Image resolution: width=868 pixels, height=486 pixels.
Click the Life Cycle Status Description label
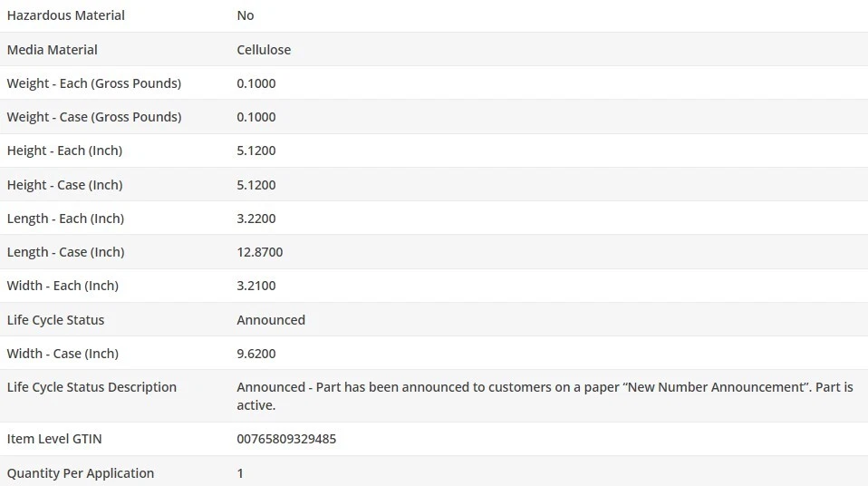92,387
